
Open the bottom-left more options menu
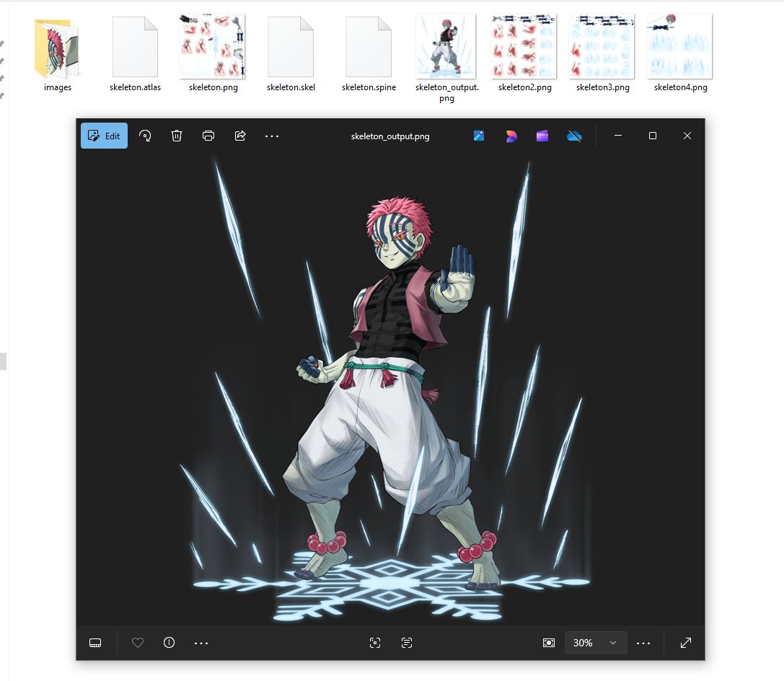pyautogui.click(x=201, y=643)
